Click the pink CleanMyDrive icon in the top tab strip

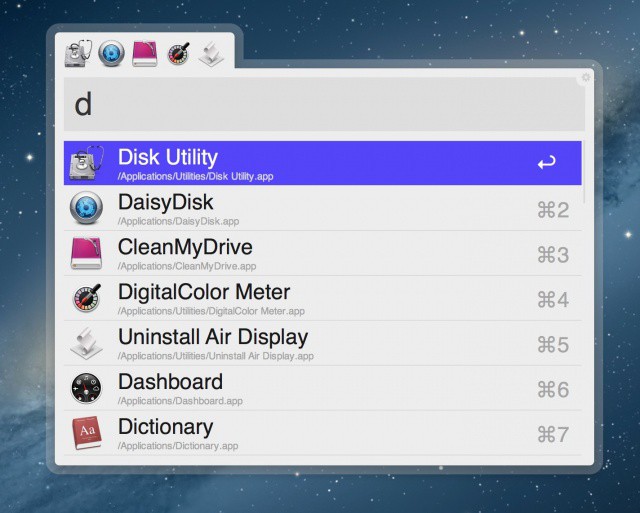pos(145,54)
